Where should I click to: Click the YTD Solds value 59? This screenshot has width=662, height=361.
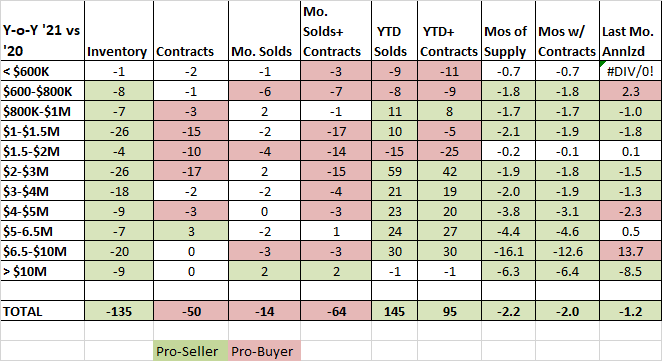pyautogui.click(x=394, y=171)
